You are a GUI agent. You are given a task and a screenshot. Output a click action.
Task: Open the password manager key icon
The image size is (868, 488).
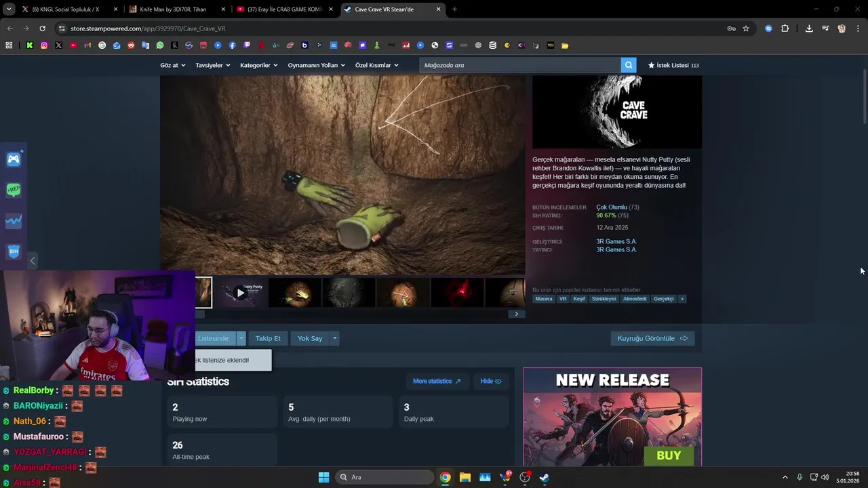(x=731, y=28)
